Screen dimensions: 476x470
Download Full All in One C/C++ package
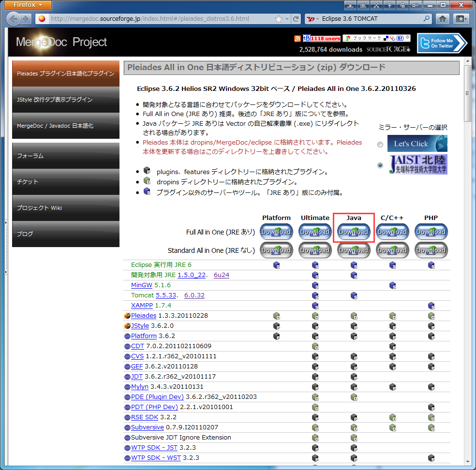coord(392,232)
